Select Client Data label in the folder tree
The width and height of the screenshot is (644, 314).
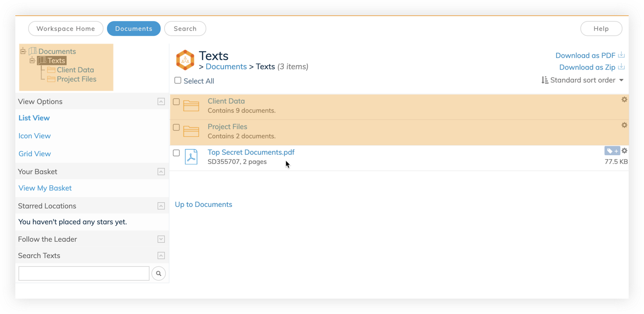coord(75,70)
